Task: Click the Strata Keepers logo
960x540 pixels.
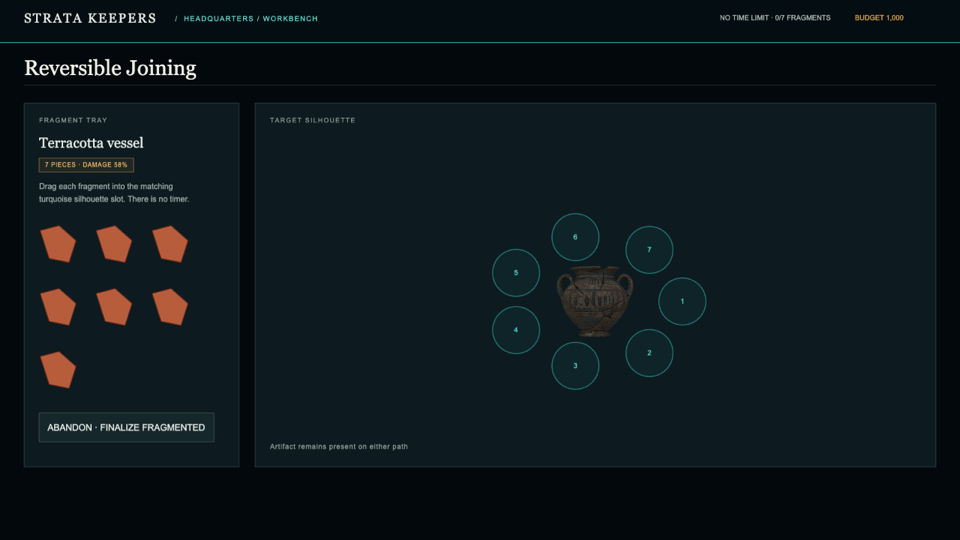Action: coord(90,18)
